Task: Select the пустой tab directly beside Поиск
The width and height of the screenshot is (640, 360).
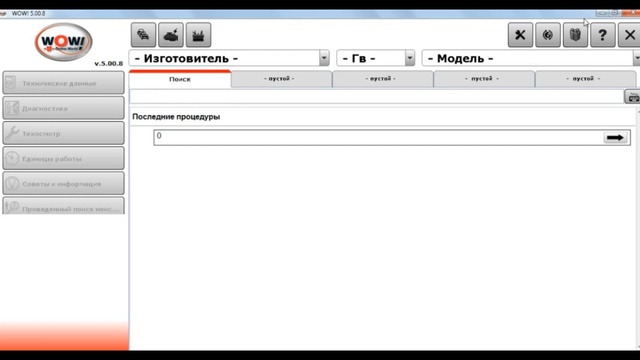Action: tap(281, 79)
